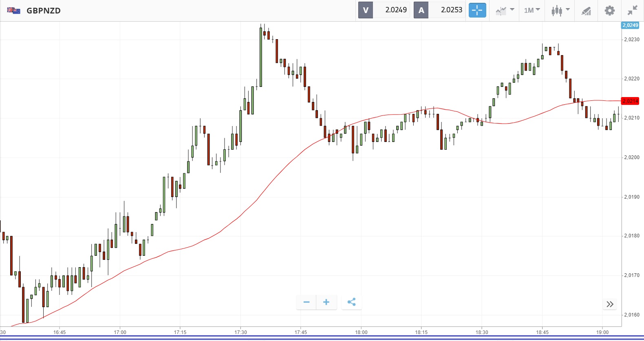Toggle the crosshair cursor button
The width and height of the screenshot is (644, 341).
point(477,10)
